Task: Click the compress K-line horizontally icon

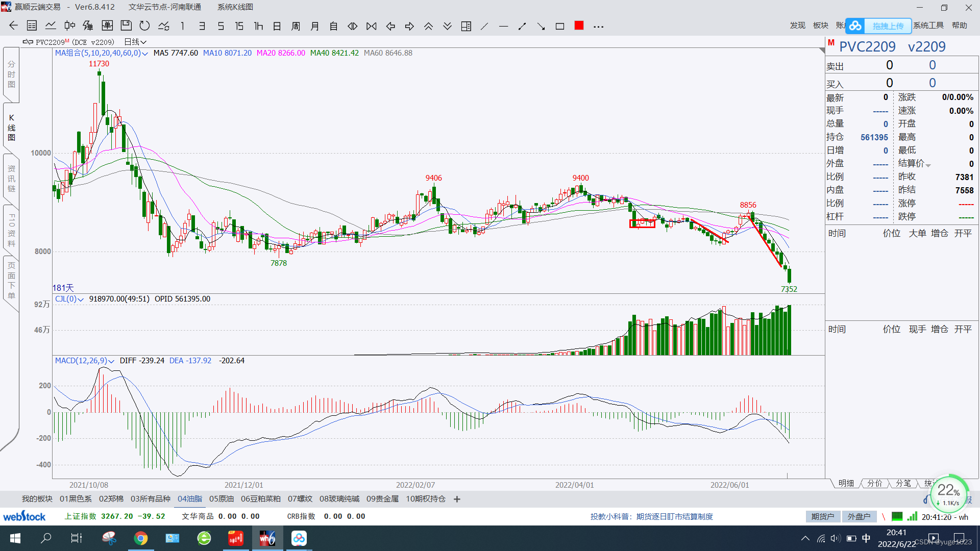Action: click(372, 26)
